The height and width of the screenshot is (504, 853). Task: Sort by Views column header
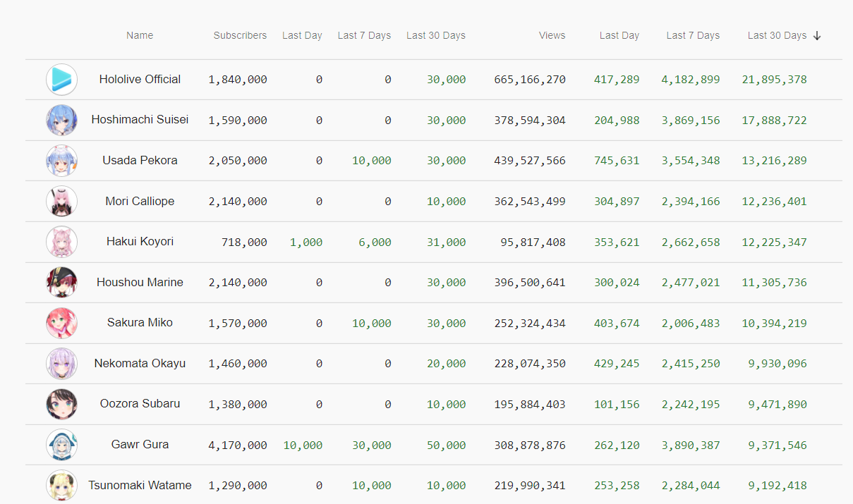[552, 35]
